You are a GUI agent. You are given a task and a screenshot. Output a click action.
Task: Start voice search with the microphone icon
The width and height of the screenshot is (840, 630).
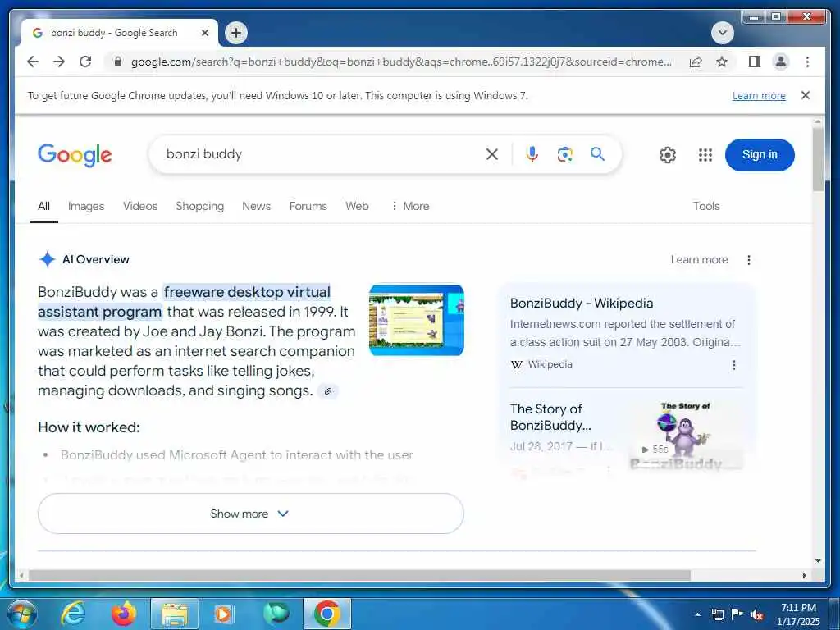(x=532, y=154)
